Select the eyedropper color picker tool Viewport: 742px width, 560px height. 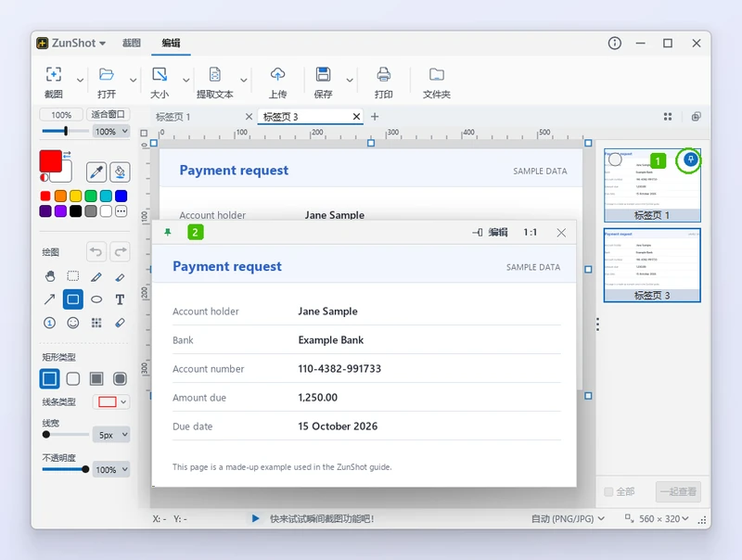(x=96, y=172)
